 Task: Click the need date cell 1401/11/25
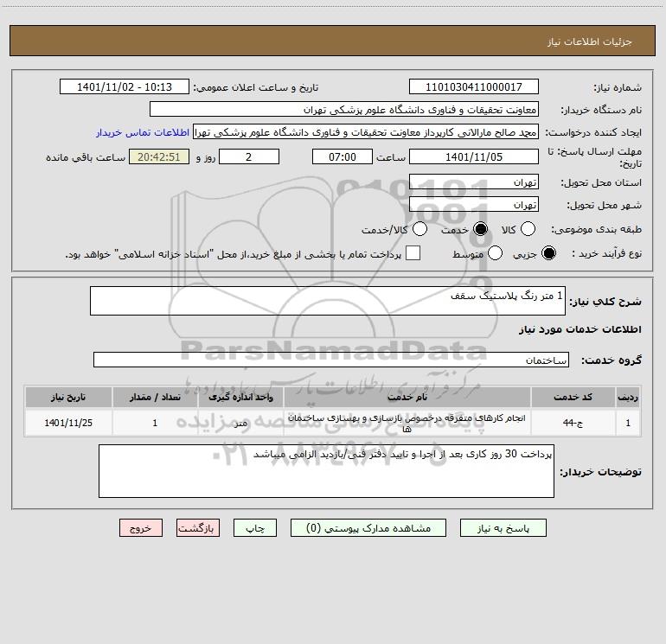[68, 423]
